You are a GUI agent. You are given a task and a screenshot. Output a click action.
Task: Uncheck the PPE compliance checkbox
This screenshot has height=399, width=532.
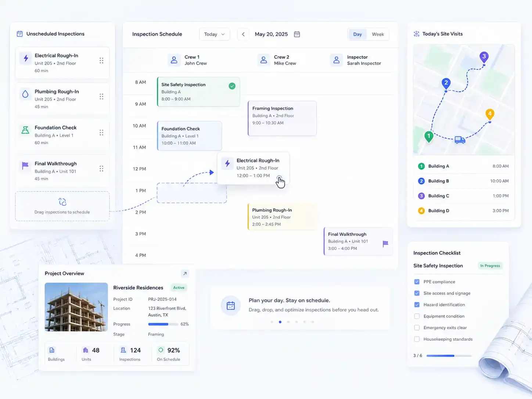417,282
